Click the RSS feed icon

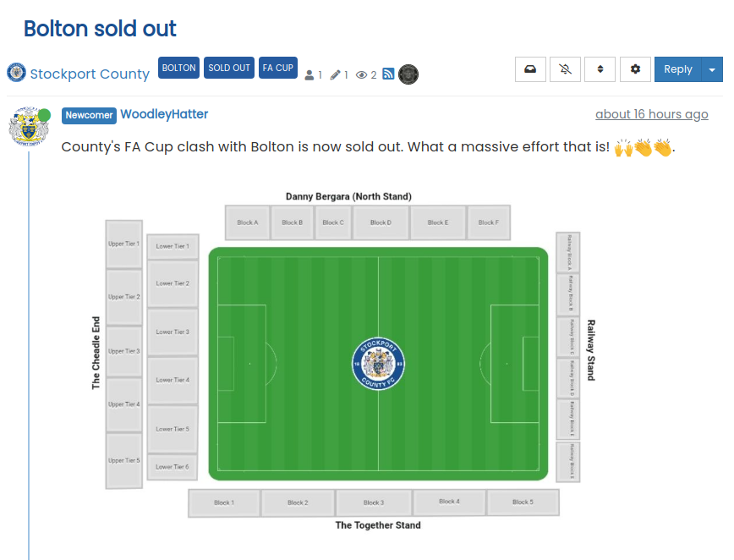click(388, 74)
